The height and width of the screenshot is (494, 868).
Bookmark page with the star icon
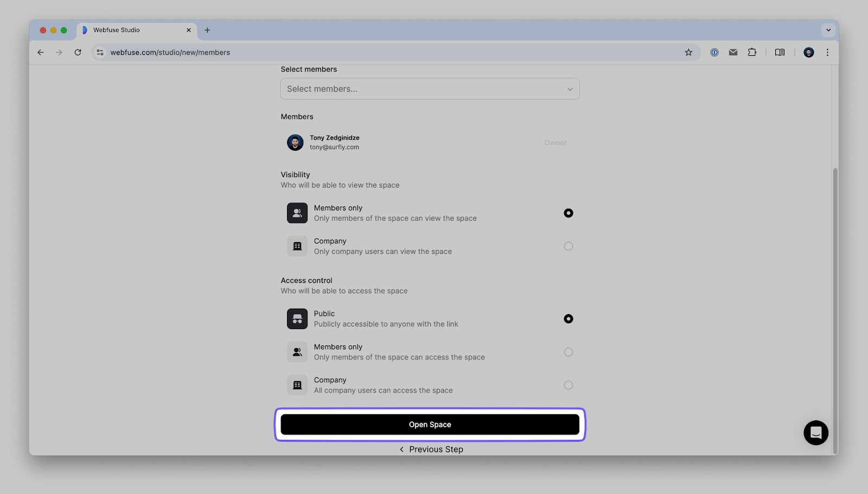(688, 53)
